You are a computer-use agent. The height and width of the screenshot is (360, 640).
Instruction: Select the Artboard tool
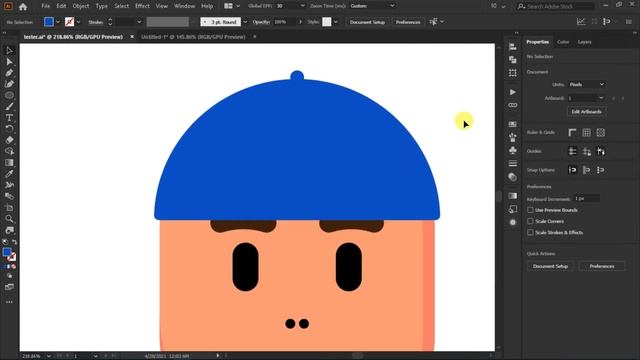9,207
